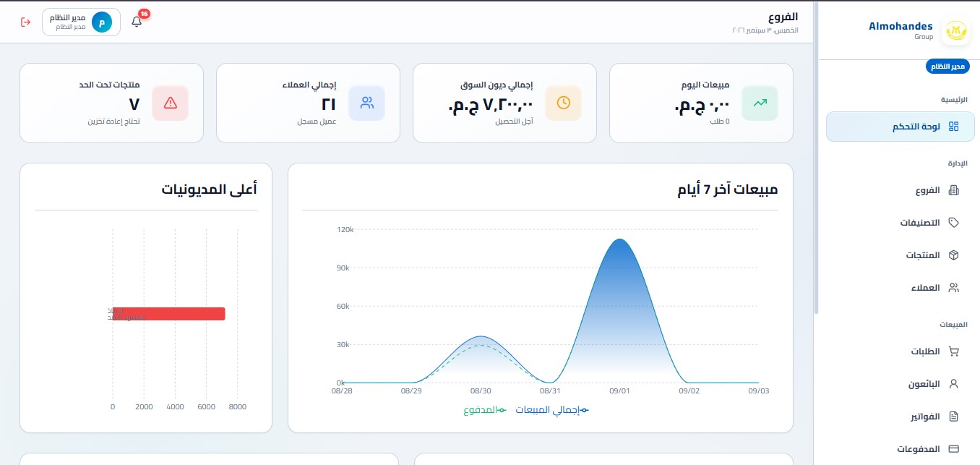Click the الرئيسية section heading in the sidebar
Image resolution: width=980 pixels, height=465 pixels.
(954, 99)
